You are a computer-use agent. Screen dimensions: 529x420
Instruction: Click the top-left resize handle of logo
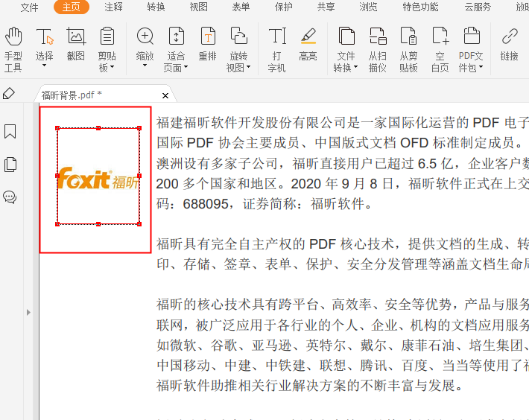click(57, 128)
